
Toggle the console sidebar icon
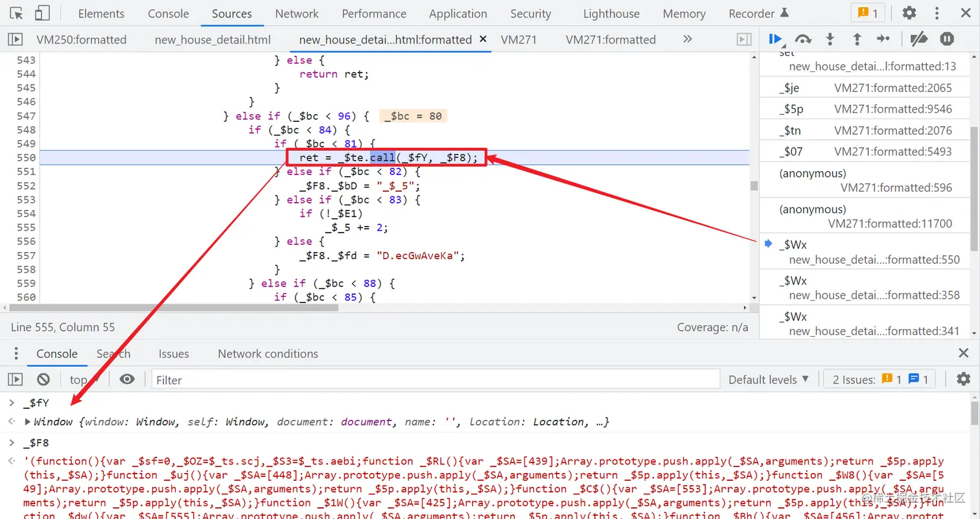click(x=15, y=379)
